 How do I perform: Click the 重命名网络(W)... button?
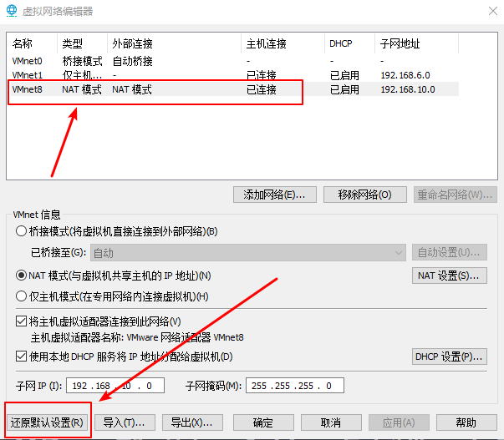point(456,195)
